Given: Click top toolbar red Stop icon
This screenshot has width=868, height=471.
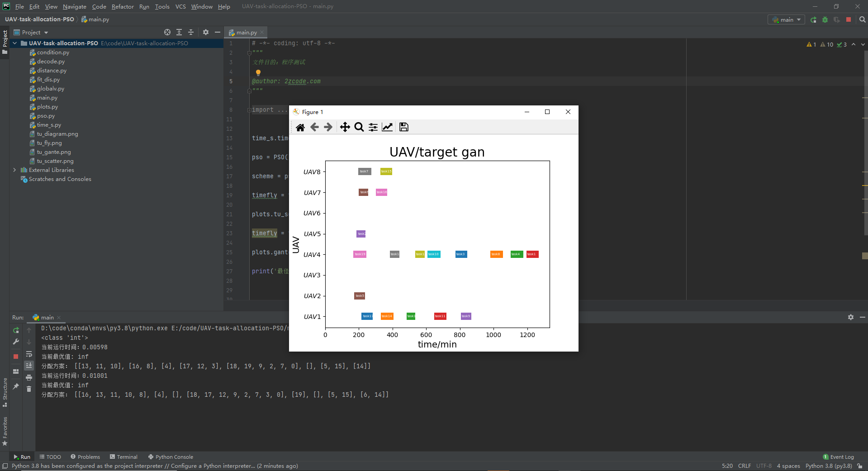Looking at the screenshot, I should (x=849, y=19).
